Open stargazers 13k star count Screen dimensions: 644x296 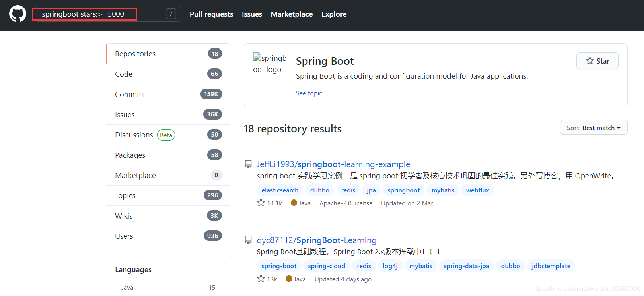(267, 279)
